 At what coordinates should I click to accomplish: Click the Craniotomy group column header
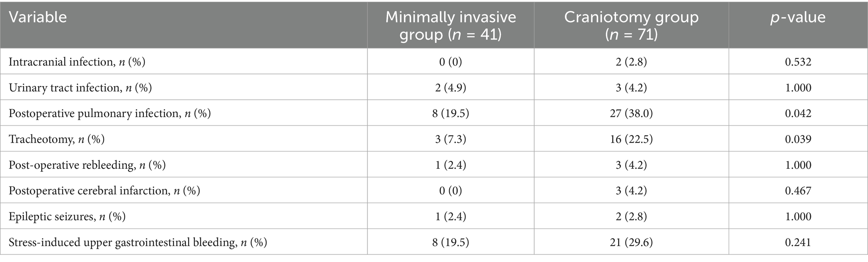631,25
